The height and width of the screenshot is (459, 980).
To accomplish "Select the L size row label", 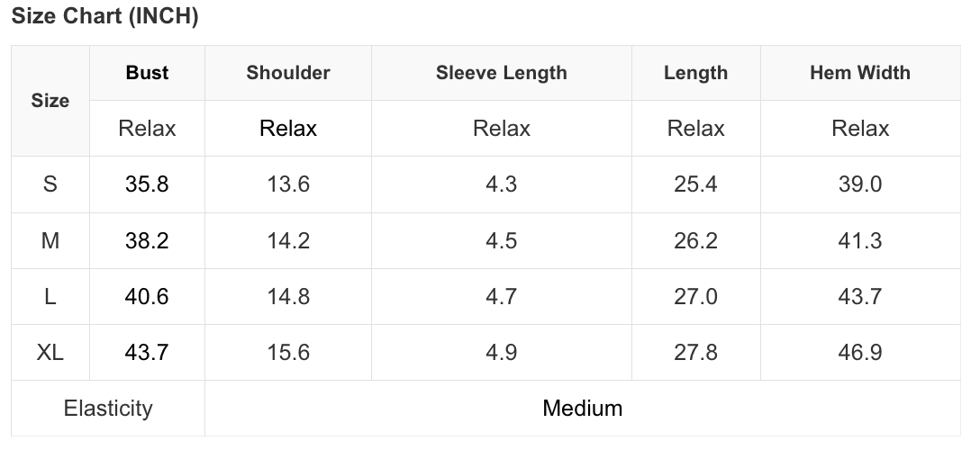I will pos(50,297).
